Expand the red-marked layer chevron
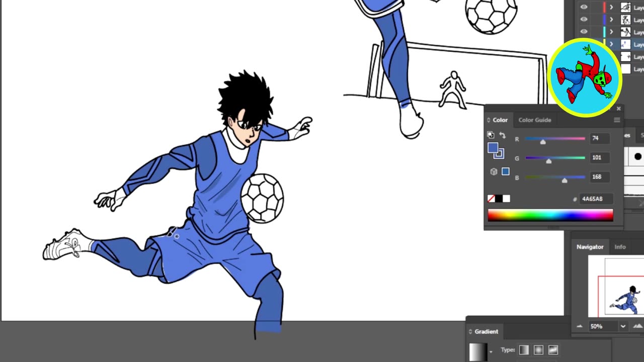The height and width of the screenshot is (362, 644). point(611,7)
